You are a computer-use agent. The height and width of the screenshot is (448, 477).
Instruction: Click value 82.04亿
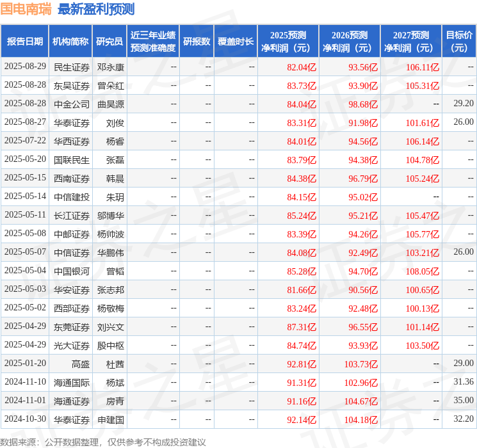pyautogui.click(x=302, y=67)
